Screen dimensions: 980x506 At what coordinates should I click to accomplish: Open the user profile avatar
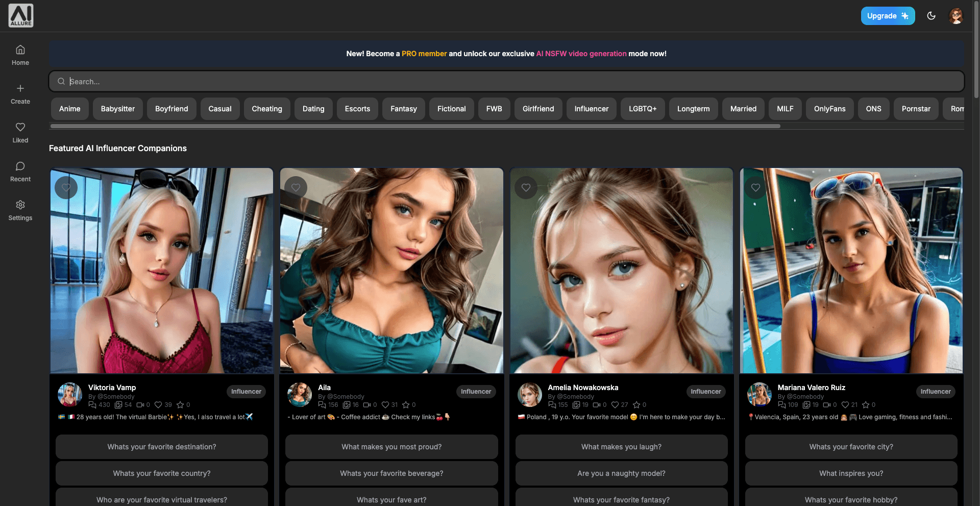click(x=956, y=16)
